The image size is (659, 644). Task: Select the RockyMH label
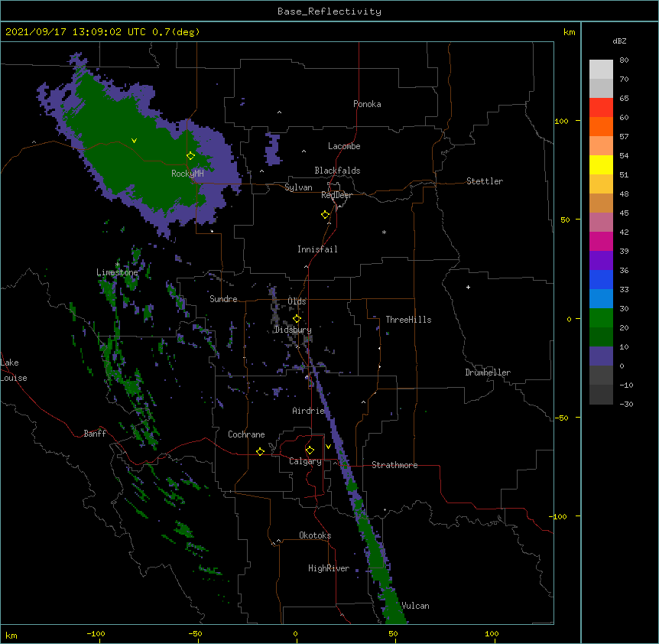click(187, 174)
